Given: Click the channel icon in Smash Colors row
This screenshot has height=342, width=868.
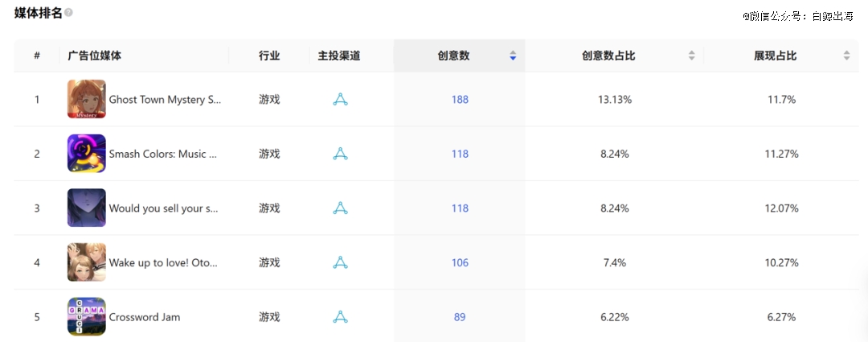Looking at the screenshot, I should point(340,154).
